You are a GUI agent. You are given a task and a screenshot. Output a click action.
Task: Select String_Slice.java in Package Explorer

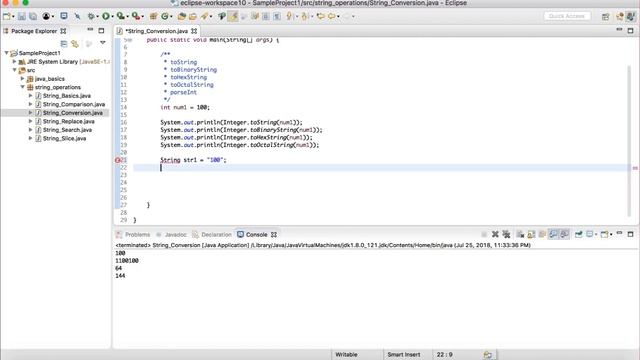point(64,138)
